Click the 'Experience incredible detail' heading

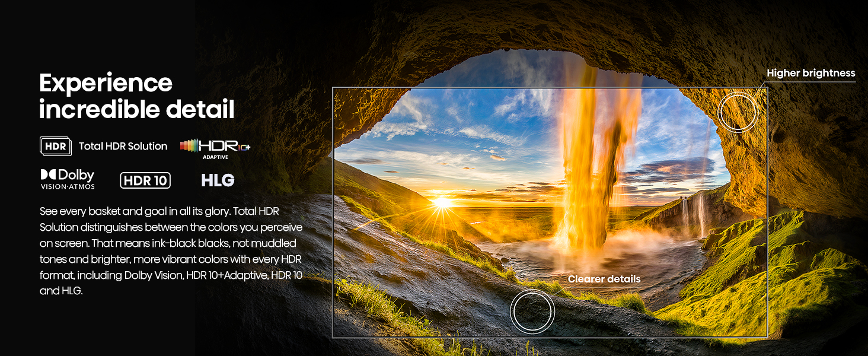click(x=136, y=96)
